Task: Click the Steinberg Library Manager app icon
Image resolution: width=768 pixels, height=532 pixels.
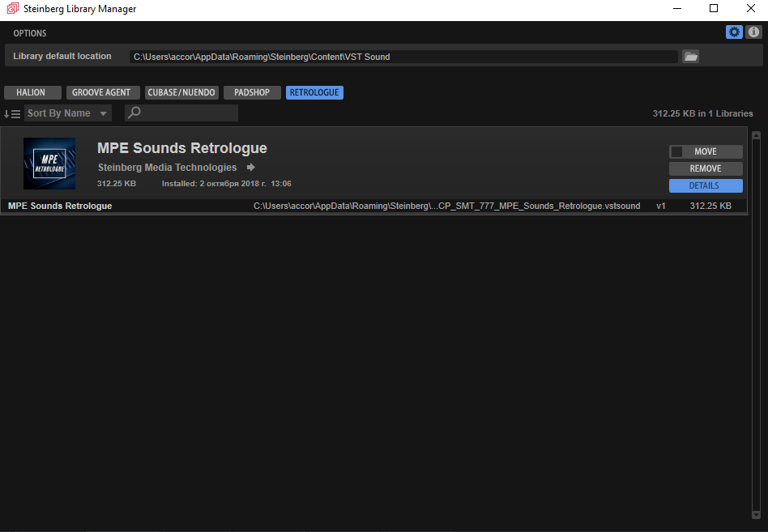Action: click(12, 8)
